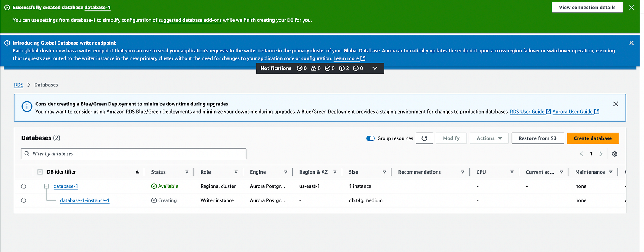Sort by the Recommendations column
The width and height of the screenshot is (644, 252).
point(462,172)
